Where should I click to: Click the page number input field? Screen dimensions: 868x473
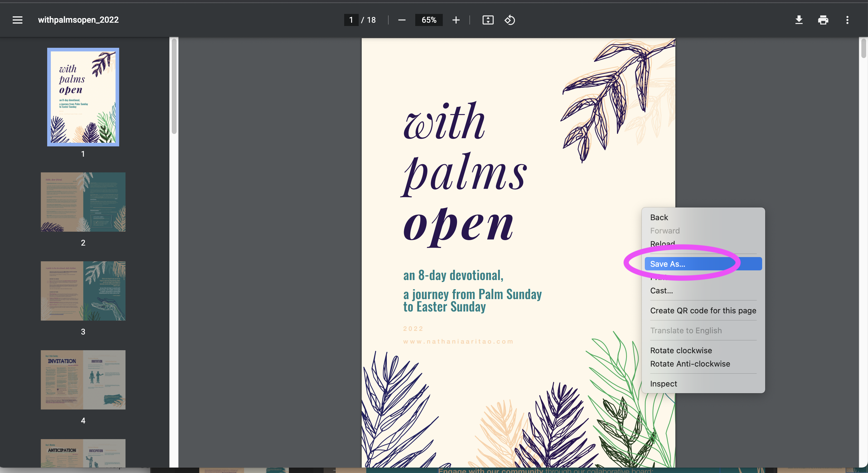351,20
